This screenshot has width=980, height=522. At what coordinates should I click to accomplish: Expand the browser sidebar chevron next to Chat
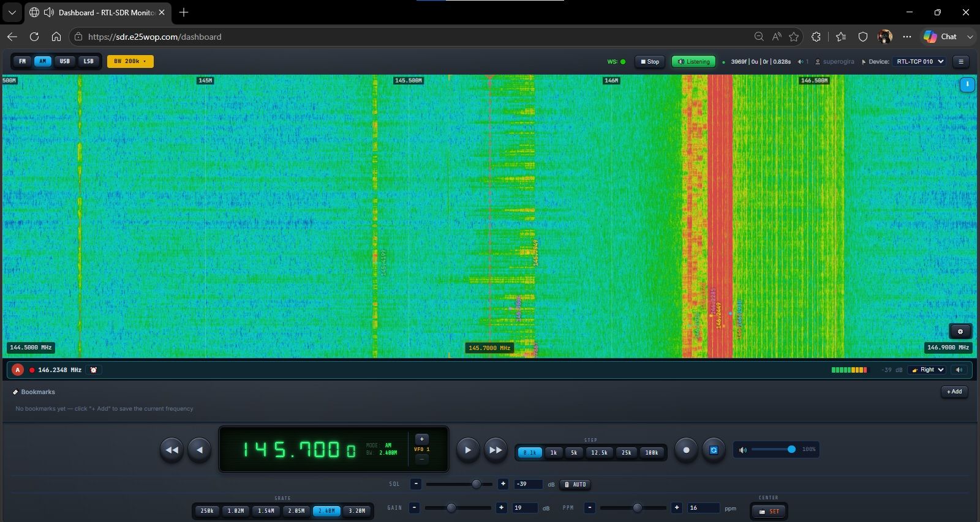tap(970, 37)
